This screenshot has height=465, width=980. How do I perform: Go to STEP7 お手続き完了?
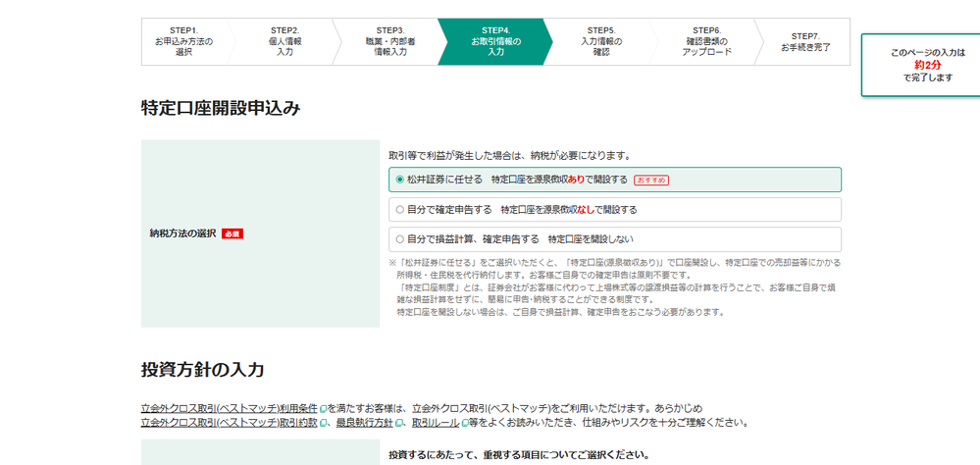pyautogui.click(x=805, y=42)
